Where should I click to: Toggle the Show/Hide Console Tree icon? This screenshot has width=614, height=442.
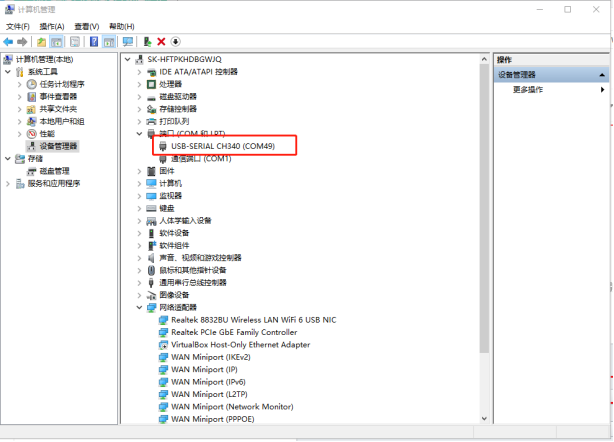pos(56,41)
